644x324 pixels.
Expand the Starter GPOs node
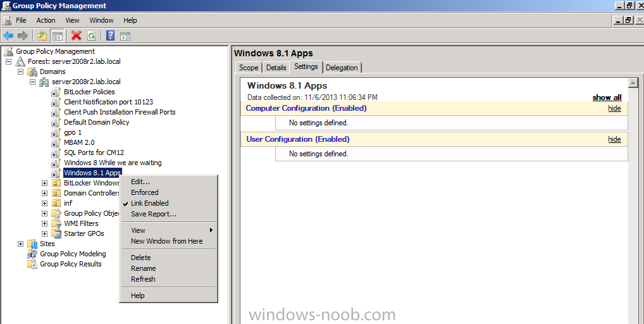point(45,234)
